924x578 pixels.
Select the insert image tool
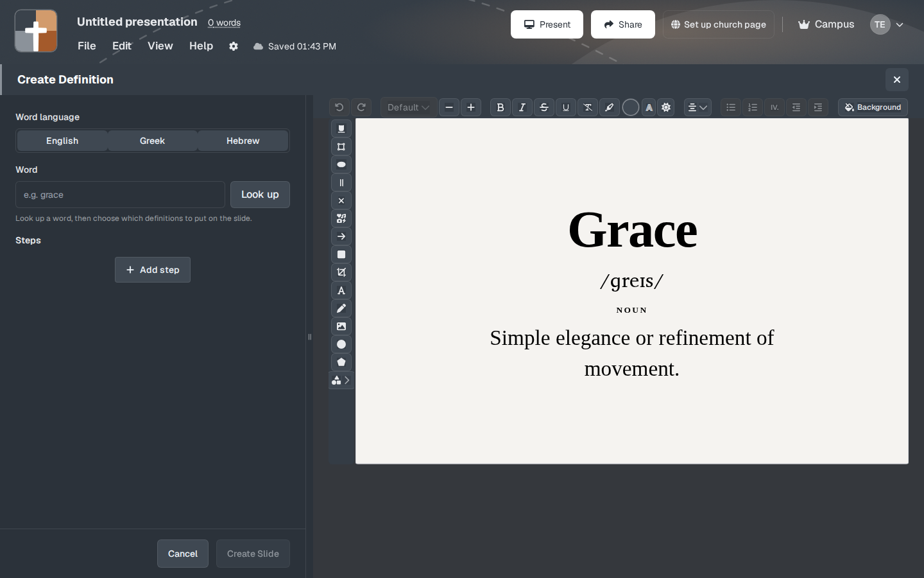pos(341,326)
